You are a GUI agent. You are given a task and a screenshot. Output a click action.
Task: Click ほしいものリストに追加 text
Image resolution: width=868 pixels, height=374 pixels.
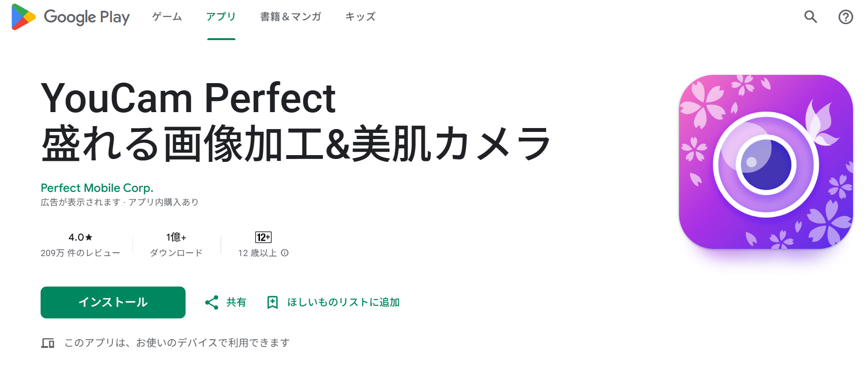click(x=343, y=302)
